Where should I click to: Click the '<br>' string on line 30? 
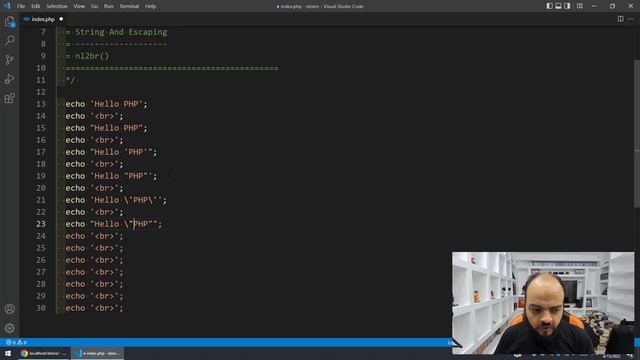coord(104,308)
